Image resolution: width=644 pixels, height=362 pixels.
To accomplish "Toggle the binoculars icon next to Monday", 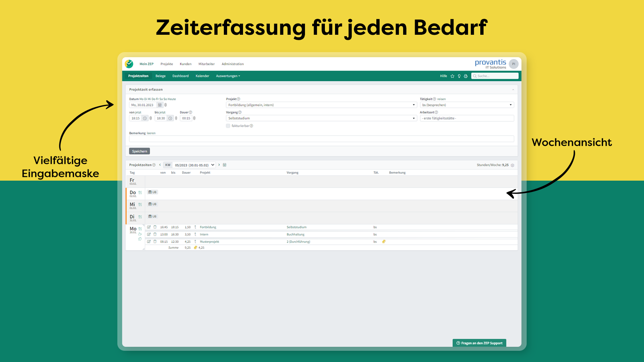I will (140, 228).
